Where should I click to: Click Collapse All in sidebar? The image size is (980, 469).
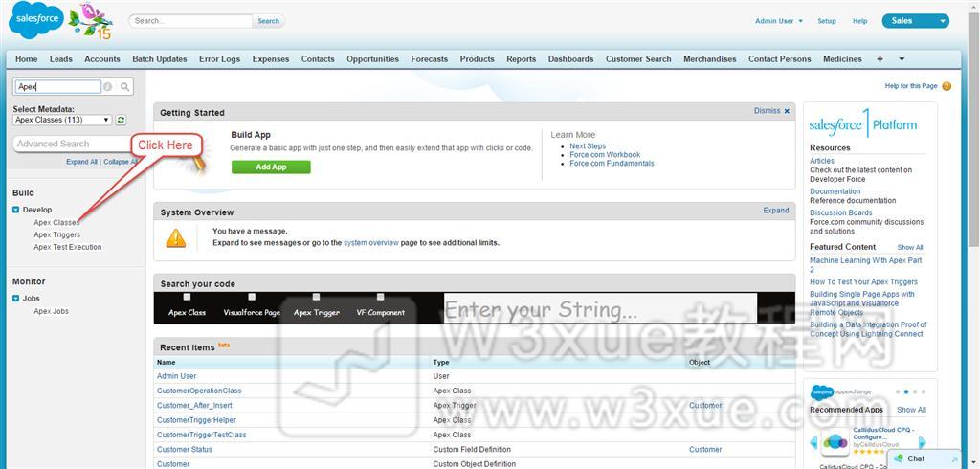pyautogui.click(x=120, y=162)
